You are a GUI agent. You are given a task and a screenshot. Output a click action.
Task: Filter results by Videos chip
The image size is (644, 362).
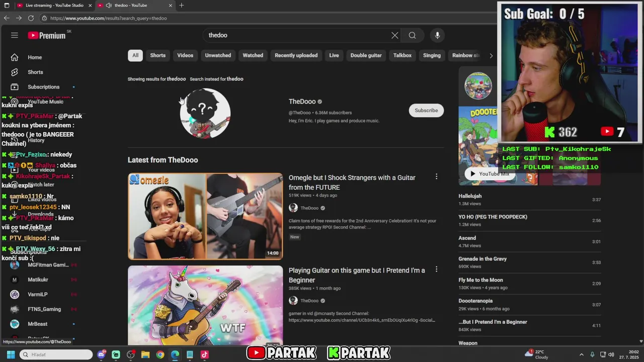pyautogui.click(x=185, y=55)
